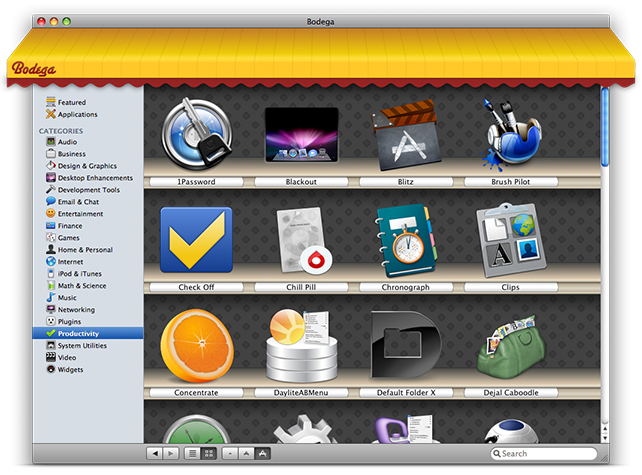Click the Home & Personal person icon
The height and width of the screenshot is (475, 642).
[x=51, y=249]
